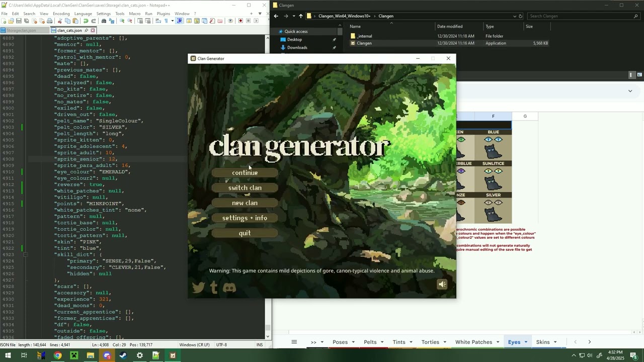Open Task View on the taskbar
This screenshot has width=644, height=362.
pos(24,355)
